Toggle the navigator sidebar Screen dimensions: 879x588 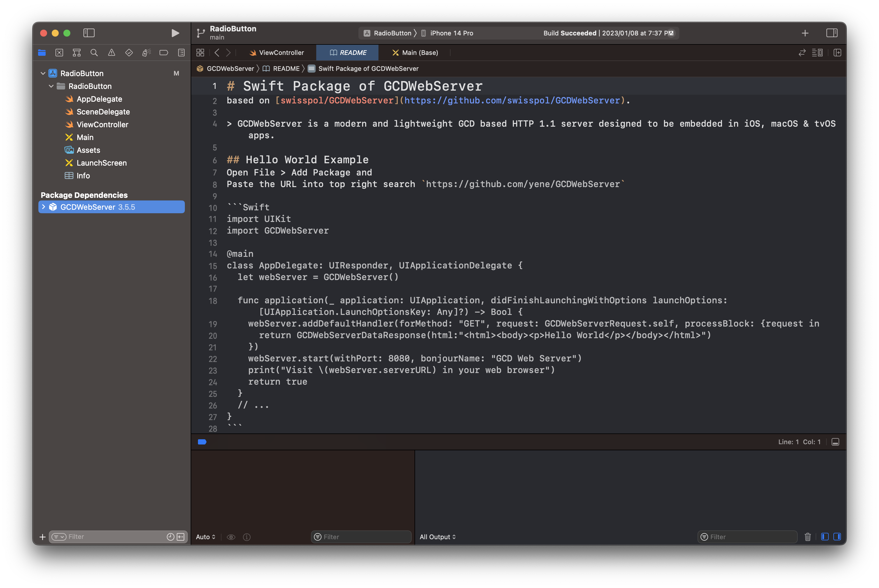pos(89,33)
